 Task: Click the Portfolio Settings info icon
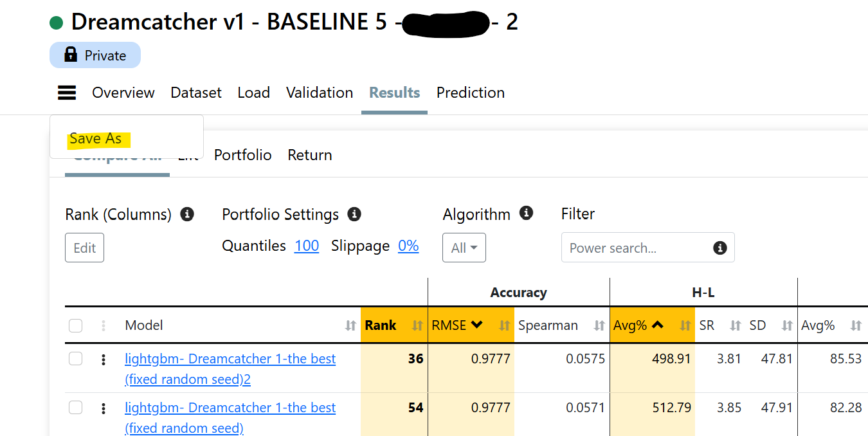354,214
